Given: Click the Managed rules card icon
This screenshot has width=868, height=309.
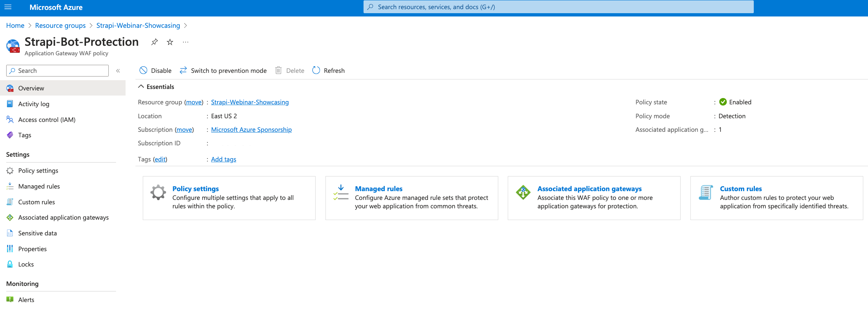Looking at the screenshot, I should click(341, 192).
